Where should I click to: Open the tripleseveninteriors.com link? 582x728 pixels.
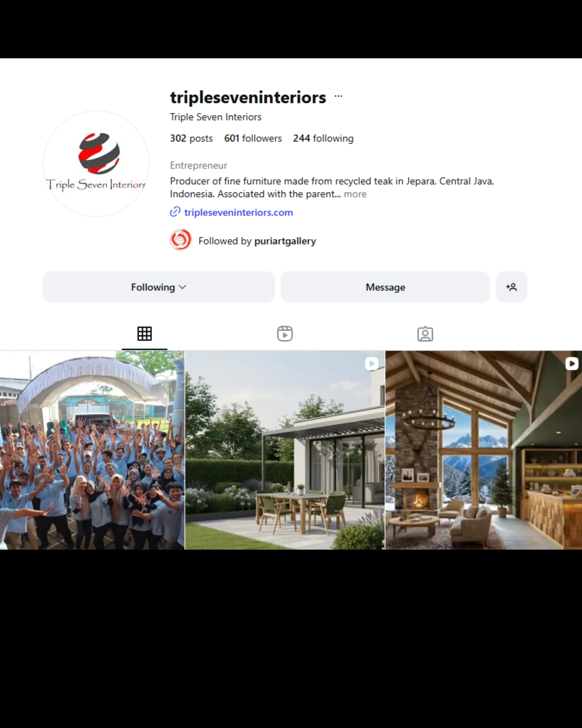238,212
